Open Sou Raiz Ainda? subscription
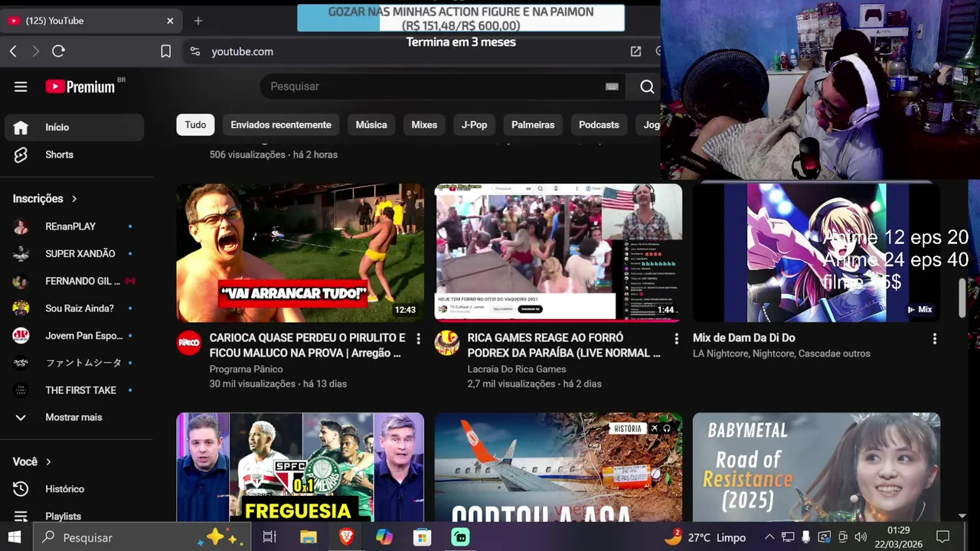The width and height of the screenshot is (980, 551). 73,308
